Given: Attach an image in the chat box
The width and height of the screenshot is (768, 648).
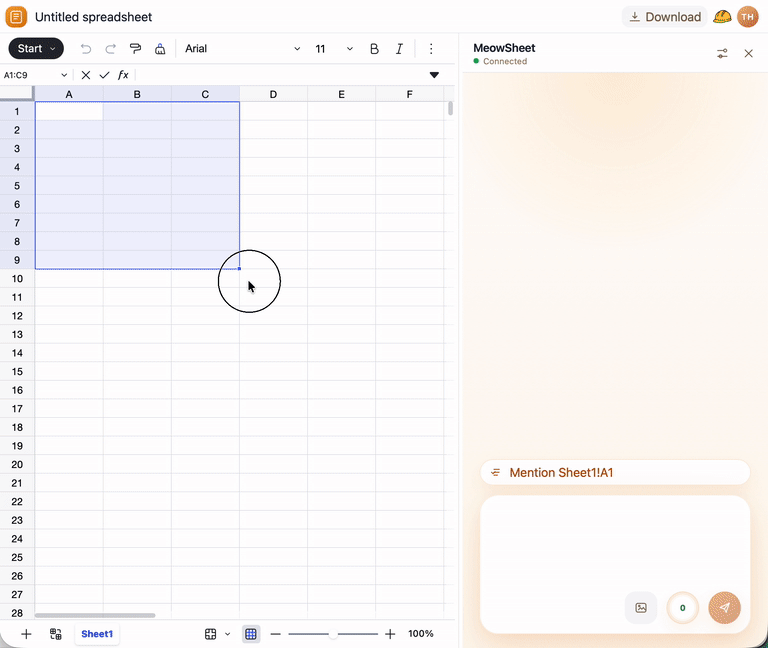Looking at the screenshot, I should 641,608.
